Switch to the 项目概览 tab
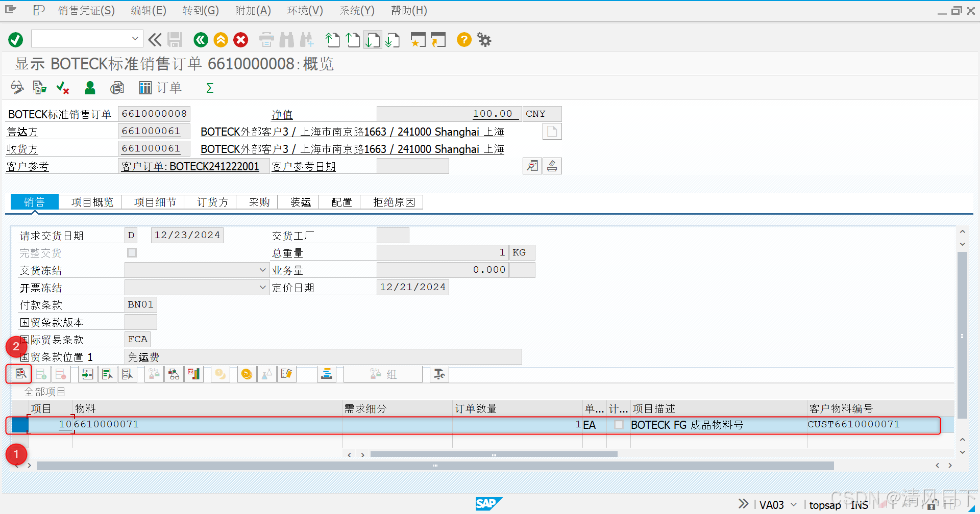 pyautogui.click(x=92, y=202)
